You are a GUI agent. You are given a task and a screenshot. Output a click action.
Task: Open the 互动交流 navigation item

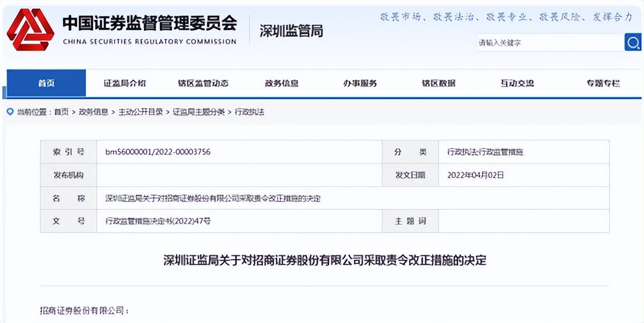517,83
